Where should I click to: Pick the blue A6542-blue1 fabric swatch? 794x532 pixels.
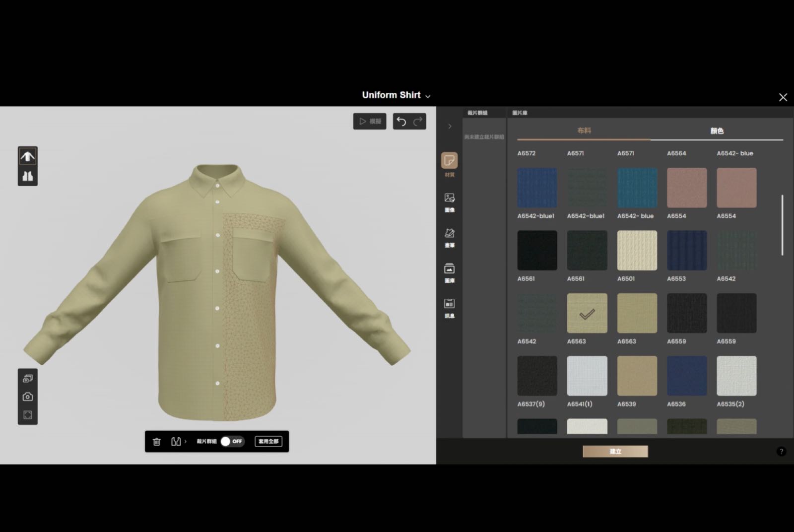537,188
